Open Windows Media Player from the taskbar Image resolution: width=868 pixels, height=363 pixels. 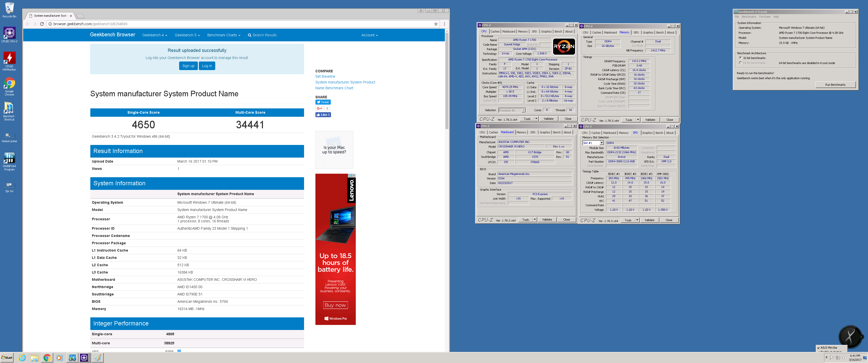(59, 358)
